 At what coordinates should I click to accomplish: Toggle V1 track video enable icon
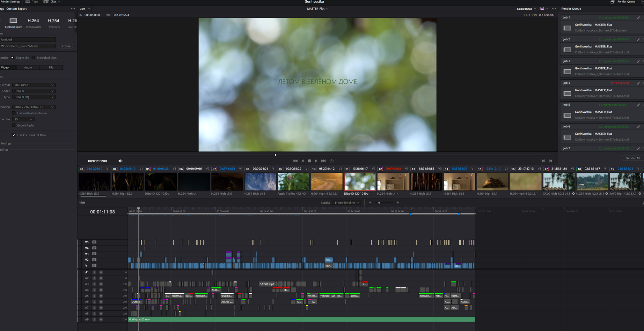(x=94, y=266)
